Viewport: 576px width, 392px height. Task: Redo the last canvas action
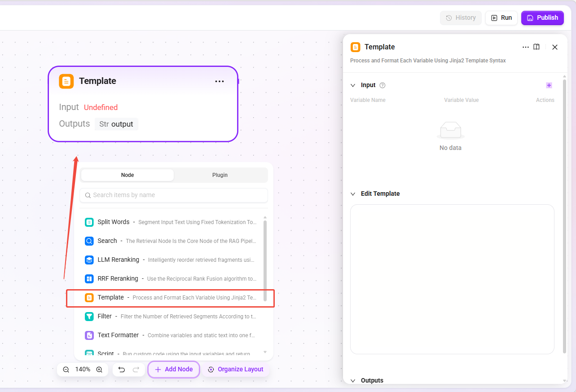click(136, 370)
